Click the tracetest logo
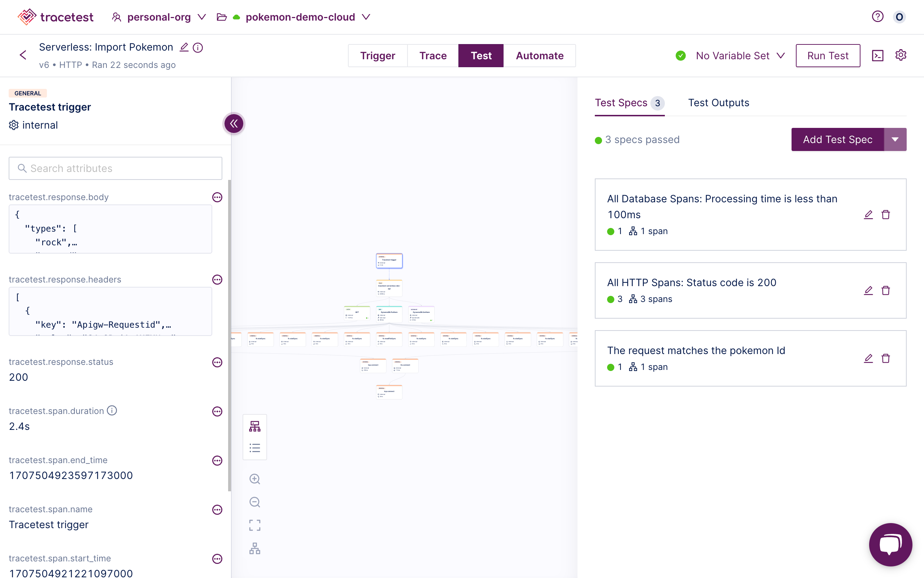Image resolution: width=924 pixels, height=578 pixels. [x=55, y=17]
